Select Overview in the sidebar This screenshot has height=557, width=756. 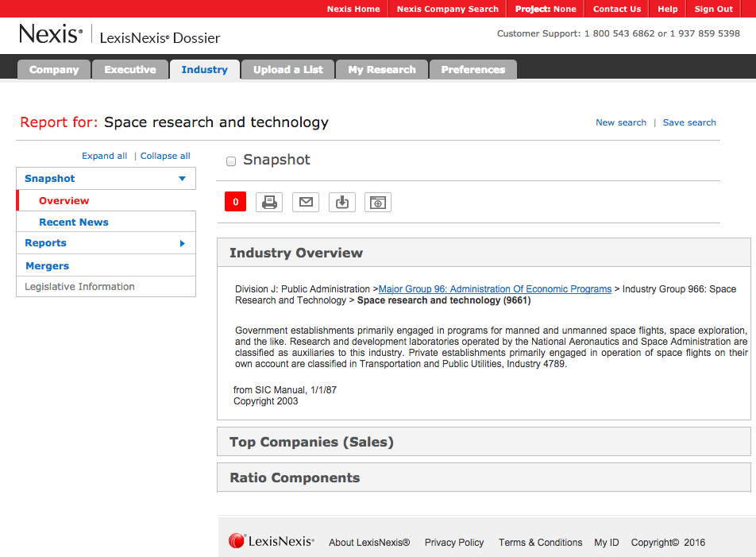(x=64, y=200)
